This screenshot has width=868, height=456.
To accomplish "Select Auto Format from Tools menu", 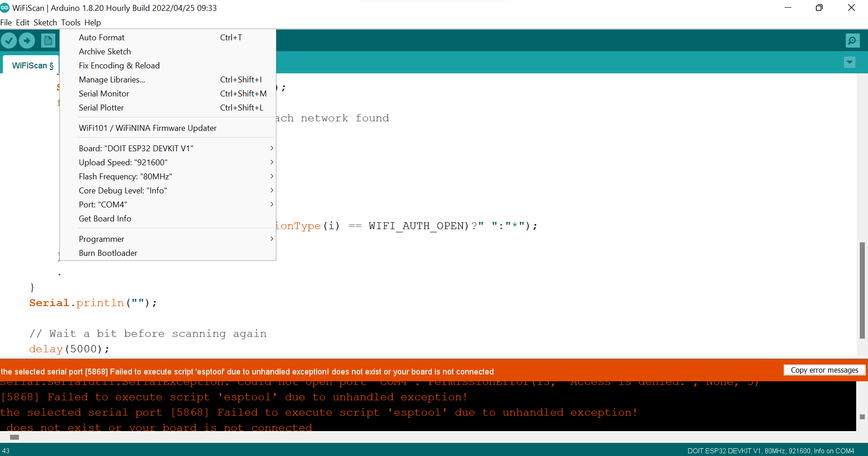I will tap(102, 38).
